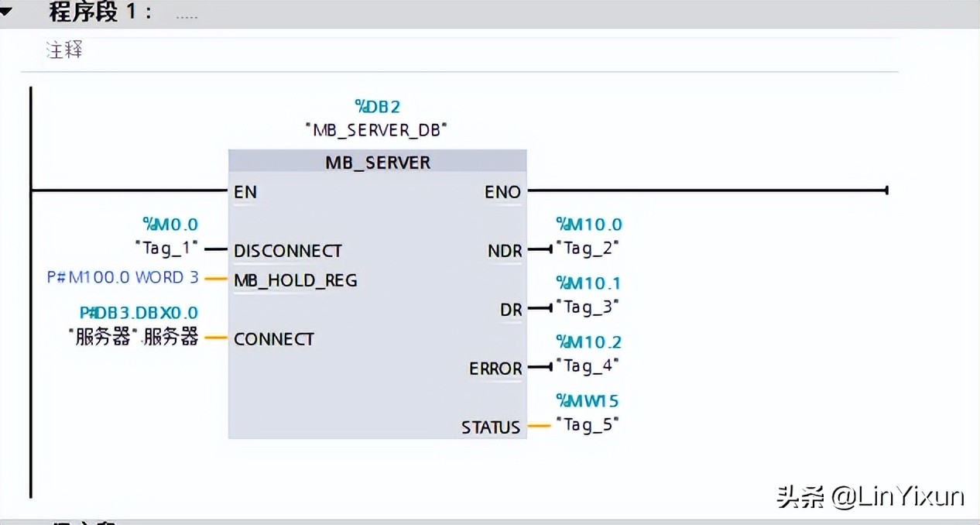
Task: Select the MB_HOLD_REG parameter label
Action: (x=296, y=280)
